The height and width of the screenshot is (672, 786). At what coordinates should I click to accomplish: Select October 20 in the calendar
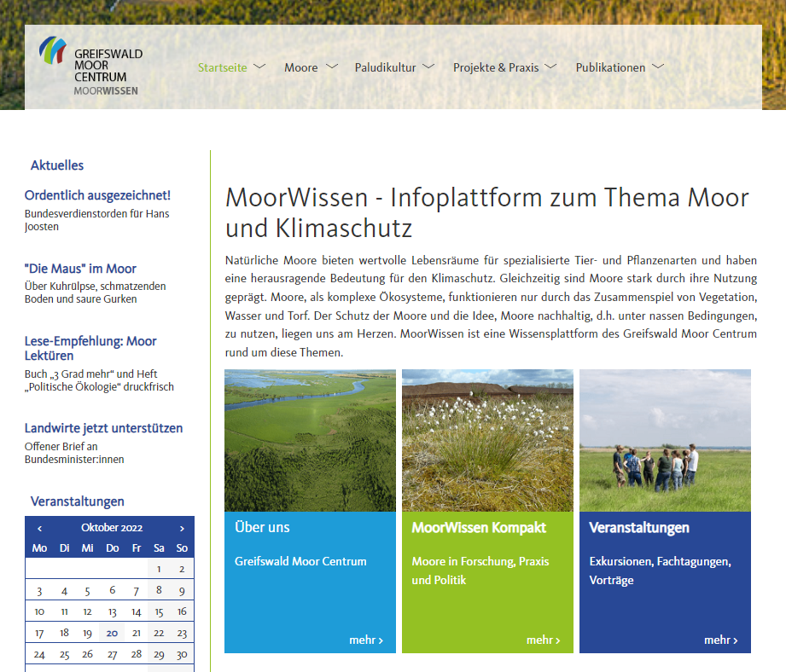(x=112, y=633)
